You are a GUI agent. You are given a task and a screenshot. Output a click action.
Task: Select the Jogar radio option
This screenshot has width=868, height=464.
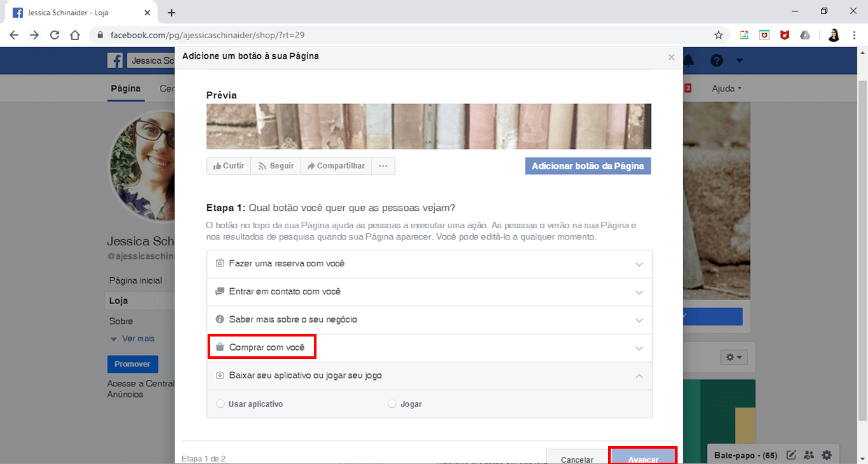392,404
